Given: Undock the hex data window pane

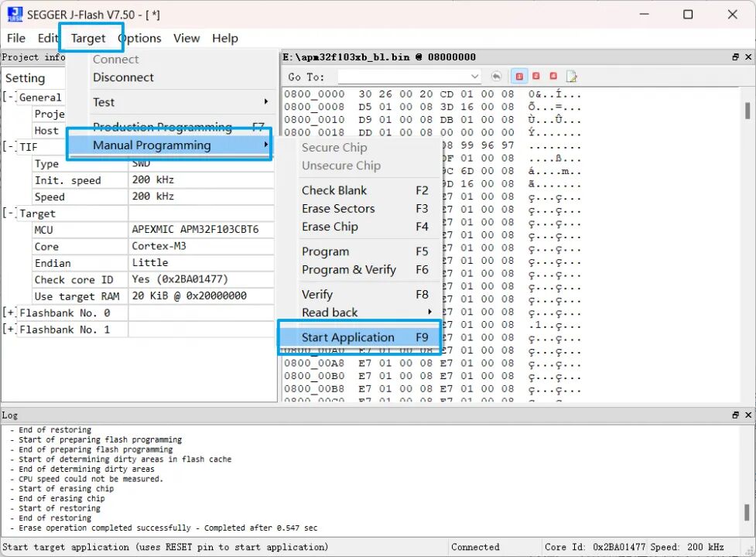Looking at the screenshot, I should (735, 57).
